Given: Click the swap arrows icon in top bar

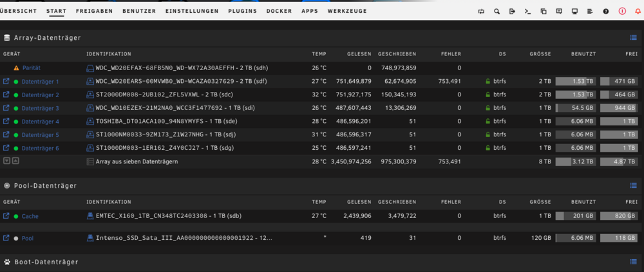Looking at the screenshot, I should [x=481, y=12].
